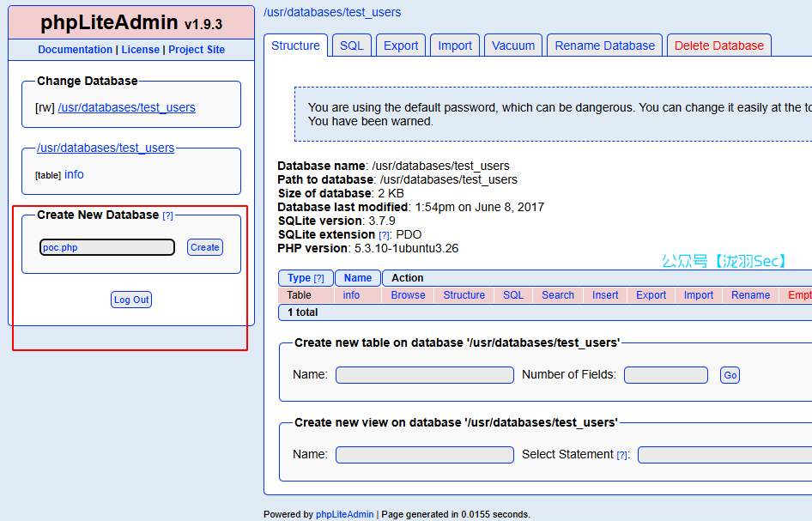Click the Create database button
This screenshot has height=521, width=812.
point(204,247)
